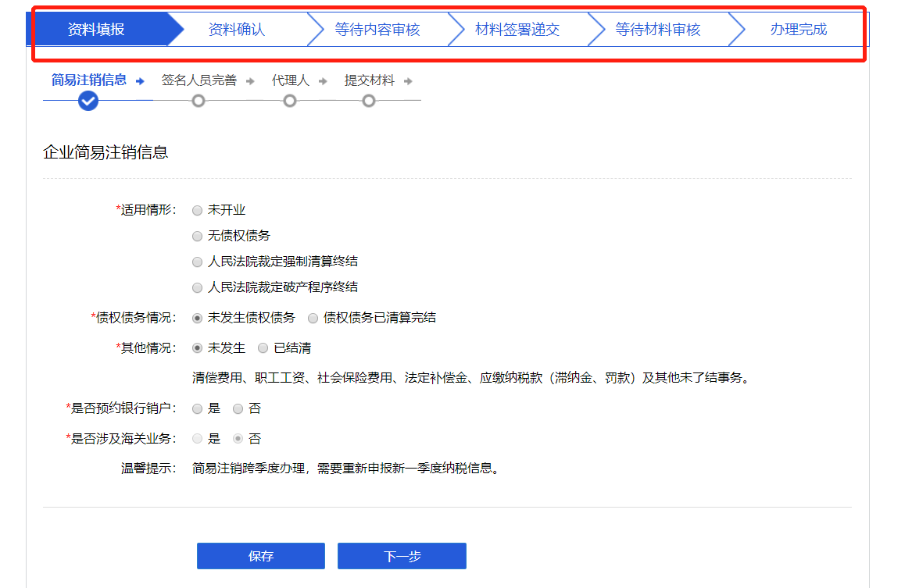Click the step circle under 代理人
912x588 pixels.
click(290, 101)
